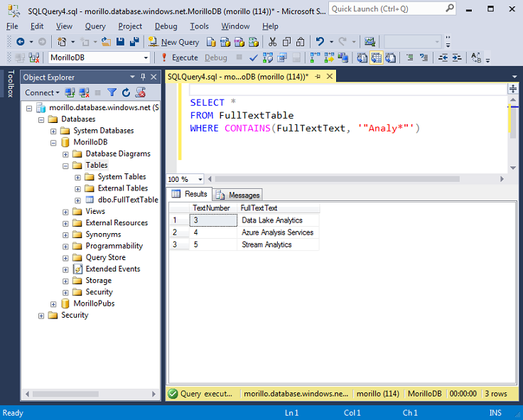Click the Quick Launch search field

[x=392, y=9]
